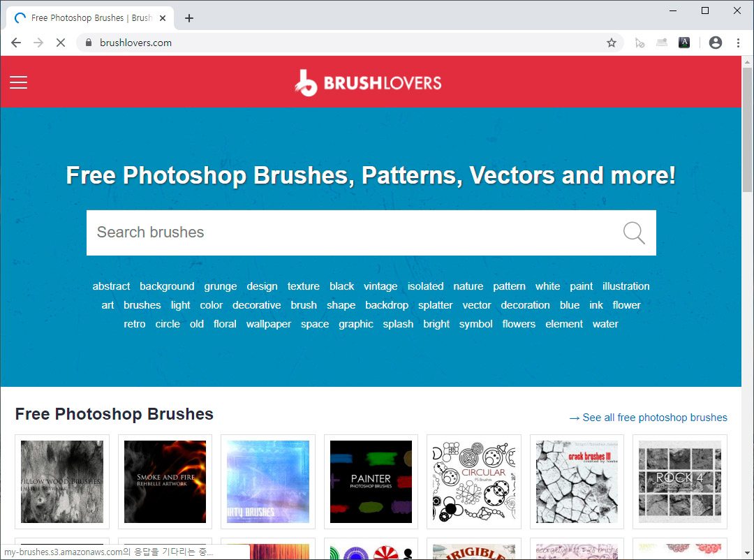Open the 'pattern' tag
The image size is (754, 560).
point(509,286)
